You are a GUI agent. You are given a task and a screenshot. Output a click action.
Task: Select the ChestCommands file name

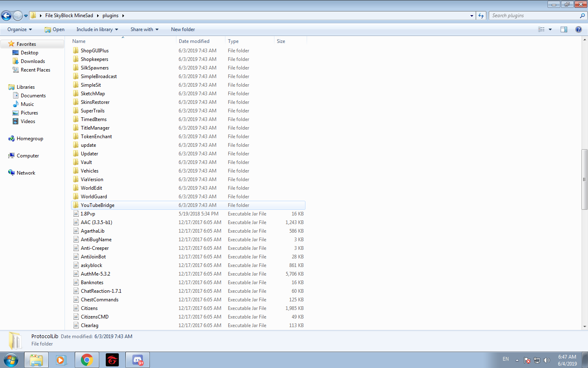click(100, 300)
